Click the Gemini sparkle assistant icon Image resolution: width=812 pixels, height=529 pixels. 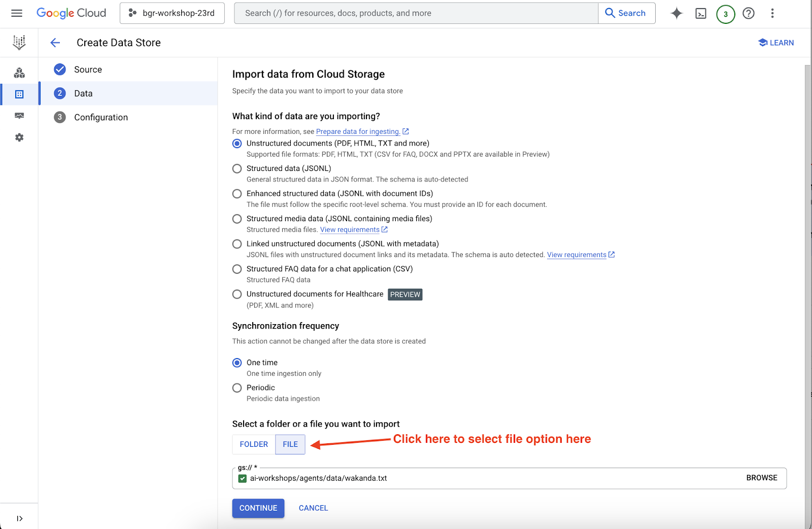point(676,13)
